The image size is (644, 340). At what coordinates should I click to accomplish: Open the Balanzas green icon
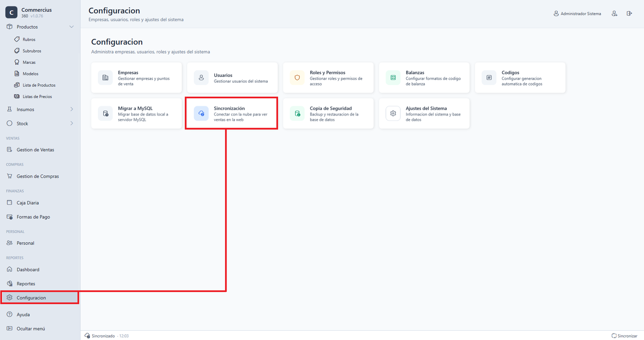point(393,78)
